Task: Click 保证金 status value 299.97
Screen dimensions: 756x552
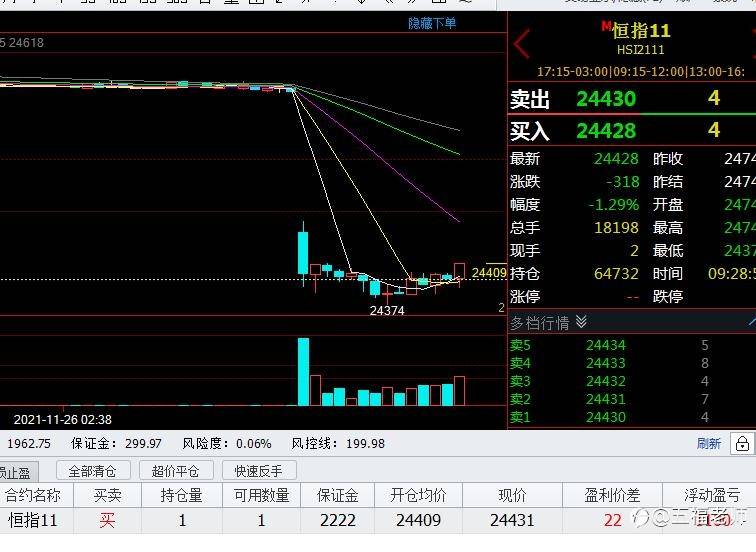Action: 143,444
